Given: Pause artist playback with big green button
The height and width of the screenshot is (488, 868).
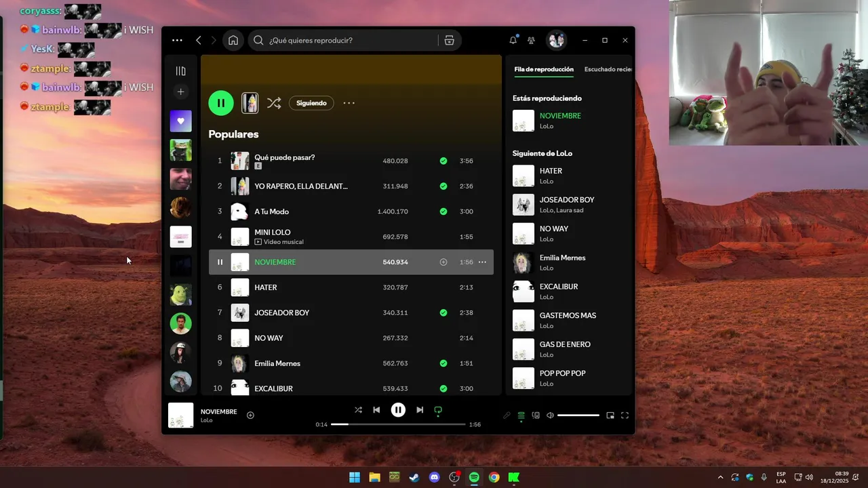Looking at the screenshot, I should 221,103.
